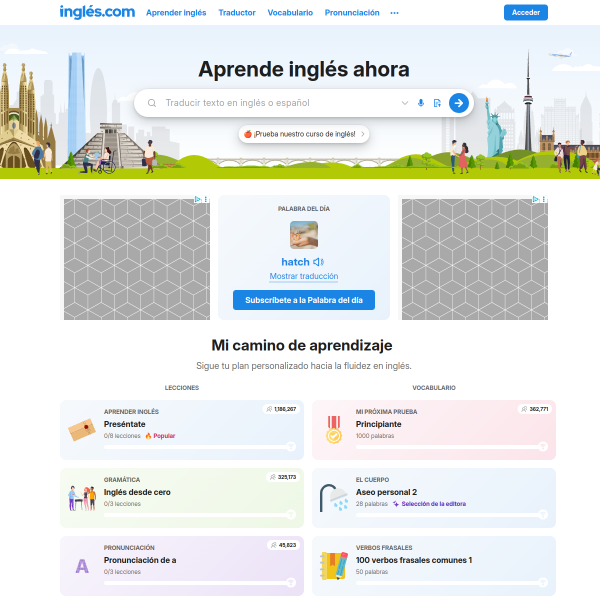Click the purple letter A icon
Screen dimensions: 600x600
82,566
